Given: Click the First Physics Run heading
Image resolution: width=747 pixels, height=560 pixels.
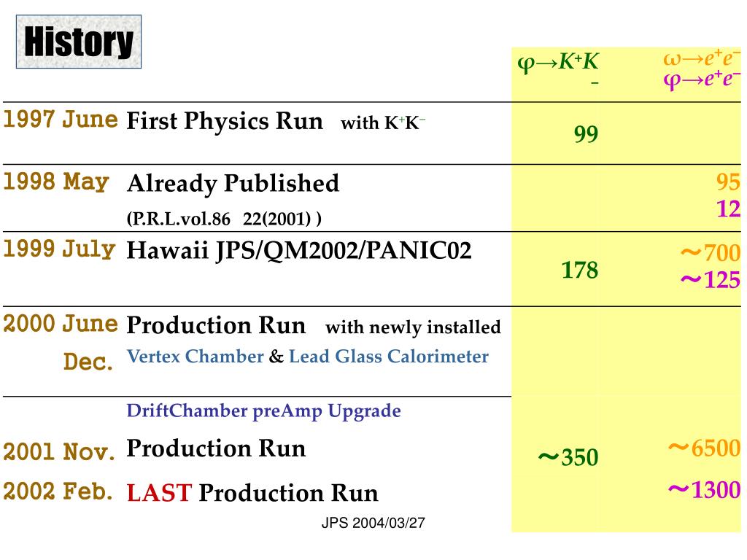Looking at the screenshot, I should pyautogui.click(x=225, y=120).
